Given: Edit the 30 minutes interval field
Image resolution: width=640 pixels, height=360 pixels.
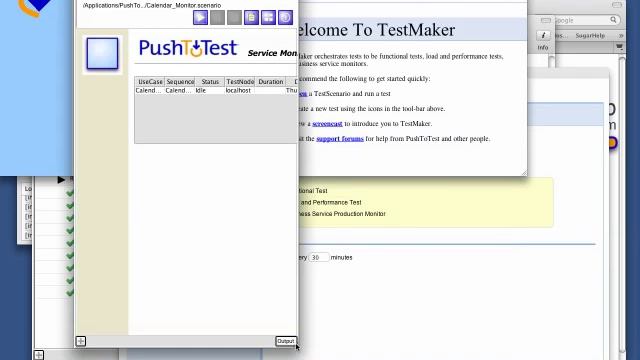Looking at the screenshot, I should pyautogui.click(x=319, y=258).
